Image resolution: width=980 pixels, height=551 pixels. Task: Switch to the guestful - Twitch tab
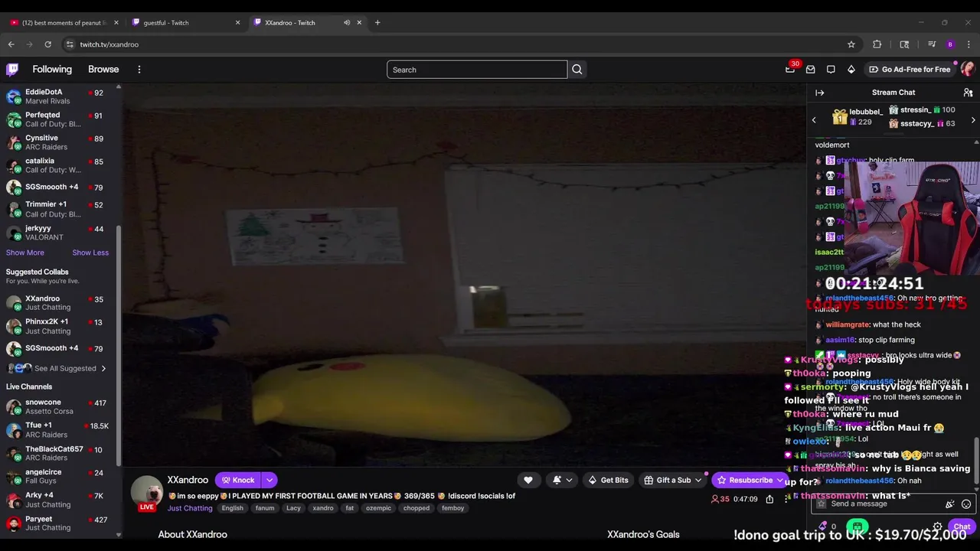click(x=185, y=22)
